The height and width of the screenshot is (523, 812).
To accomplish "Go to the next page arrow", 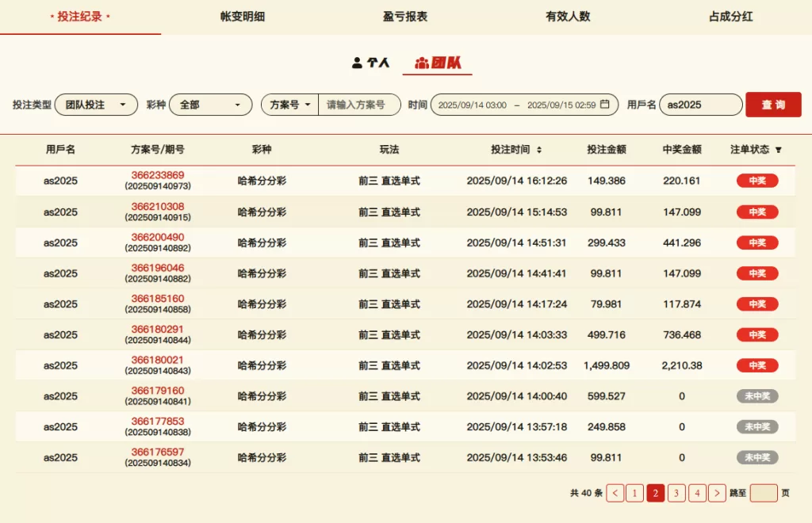I will [x=717, y=493].
